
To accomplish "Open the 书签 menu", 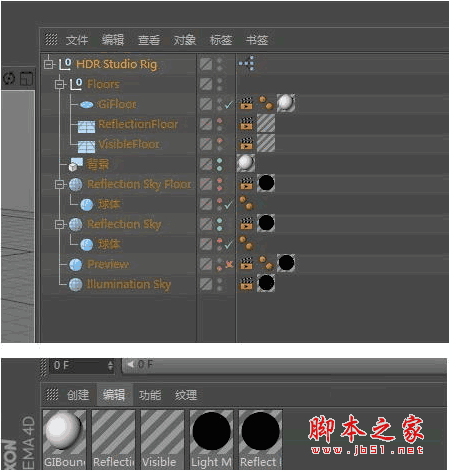I will click(x=257, y=40).
